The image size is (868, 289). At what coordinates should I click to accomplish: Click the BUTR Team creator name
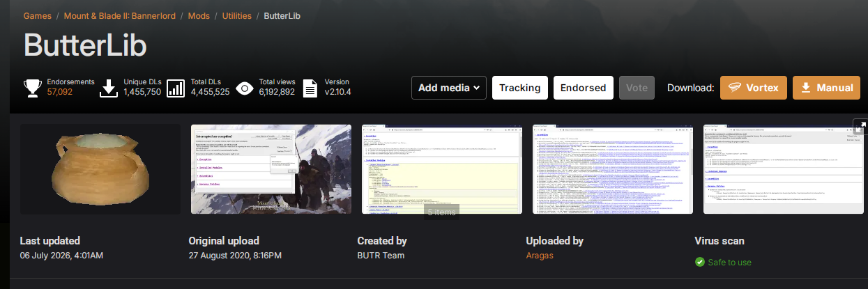click(381, 256)
